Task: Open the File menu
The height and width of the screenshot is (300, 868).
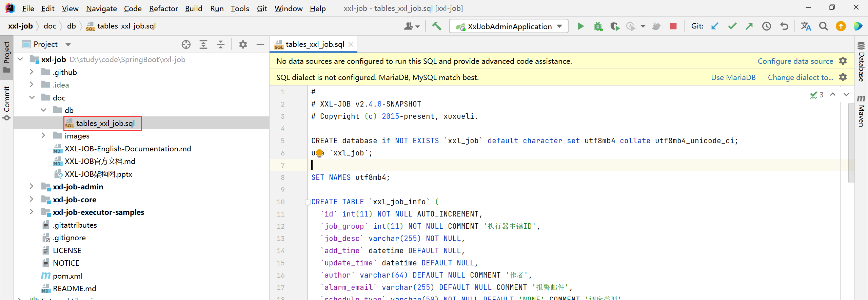Action: click(28, 8)
